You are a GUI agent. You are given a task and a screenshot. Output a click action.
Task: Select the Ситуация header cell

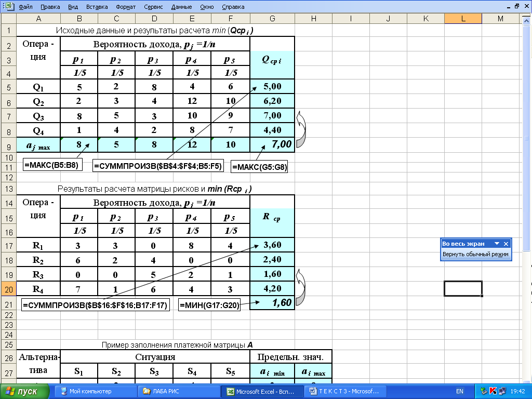point(155,357)
